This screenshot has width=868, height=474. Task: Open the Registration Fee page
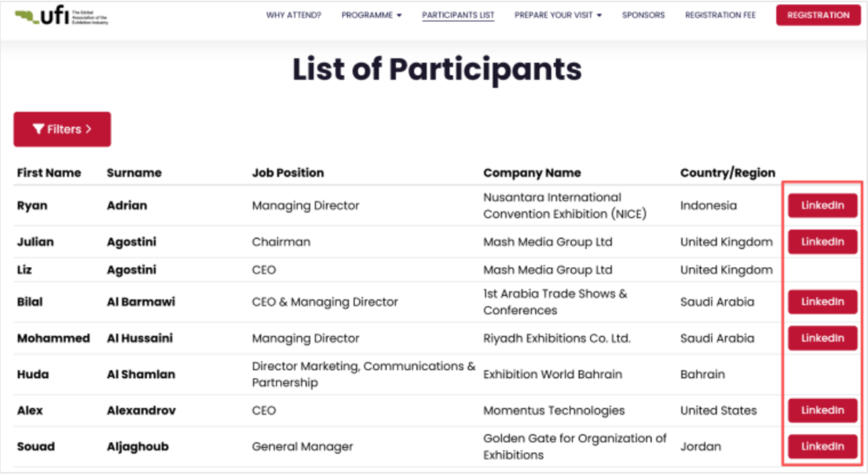720,15
